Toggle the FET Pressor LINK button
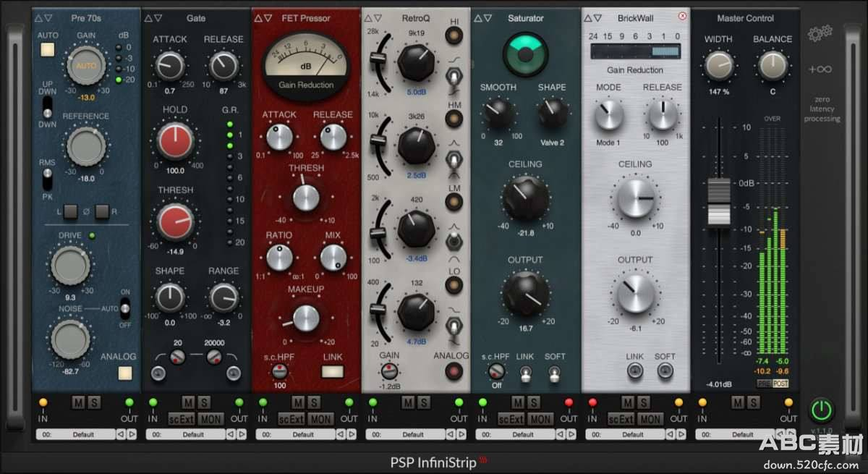Viewport: 868px width, 474px height. pos(333,372)
